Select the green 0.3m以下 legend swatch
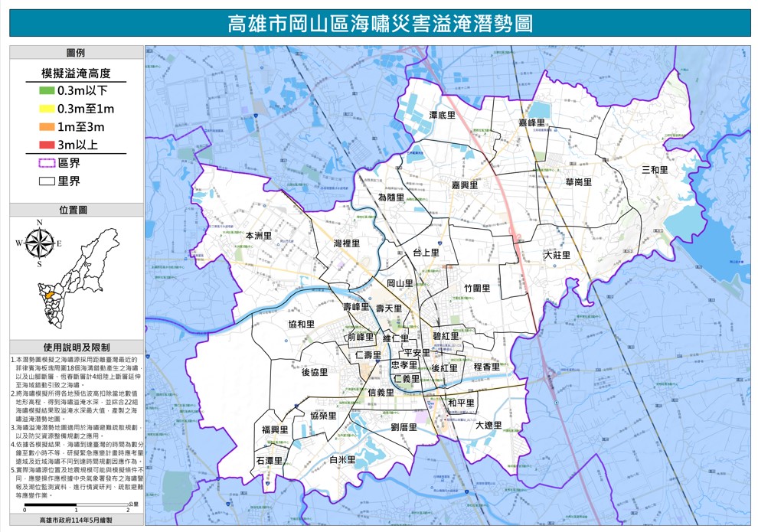This screenshot has height=532, width=758. click(47, 91)
